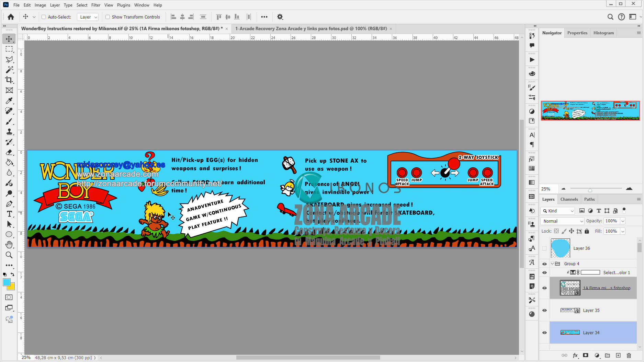This screenshot has width=644, height=362.
Task: Select the Move tool
Action: coord(9,39)
